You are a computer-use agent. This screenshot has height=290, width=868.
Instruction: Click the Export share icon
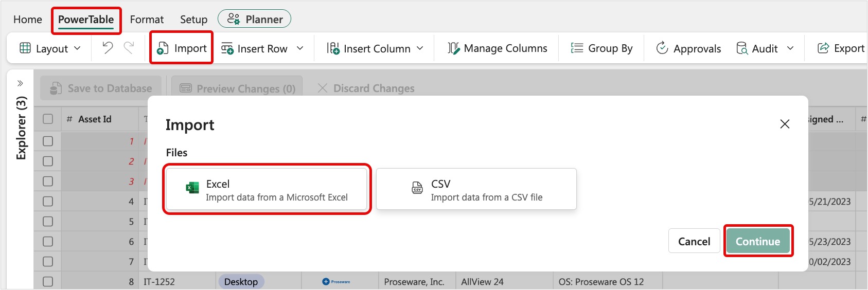click(823, 48)
